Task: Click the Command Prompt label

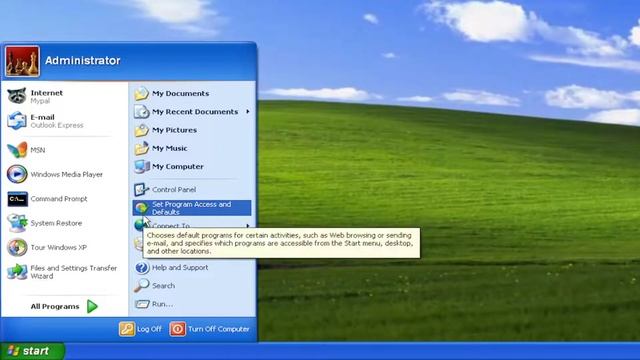Action: pos(59,199)
